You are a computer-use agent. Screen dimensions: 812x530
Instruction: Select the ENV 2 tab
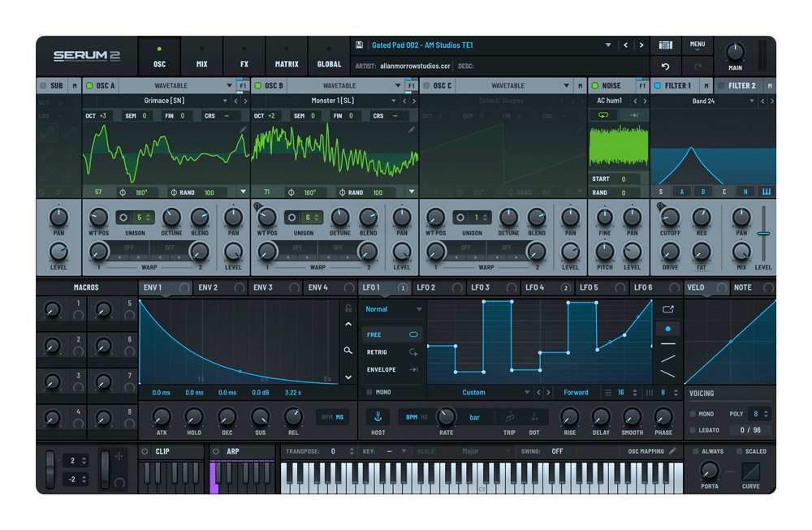[220, 287]
